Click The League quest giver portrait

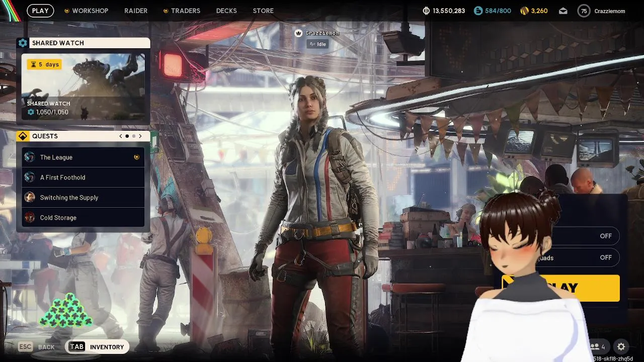30,157
